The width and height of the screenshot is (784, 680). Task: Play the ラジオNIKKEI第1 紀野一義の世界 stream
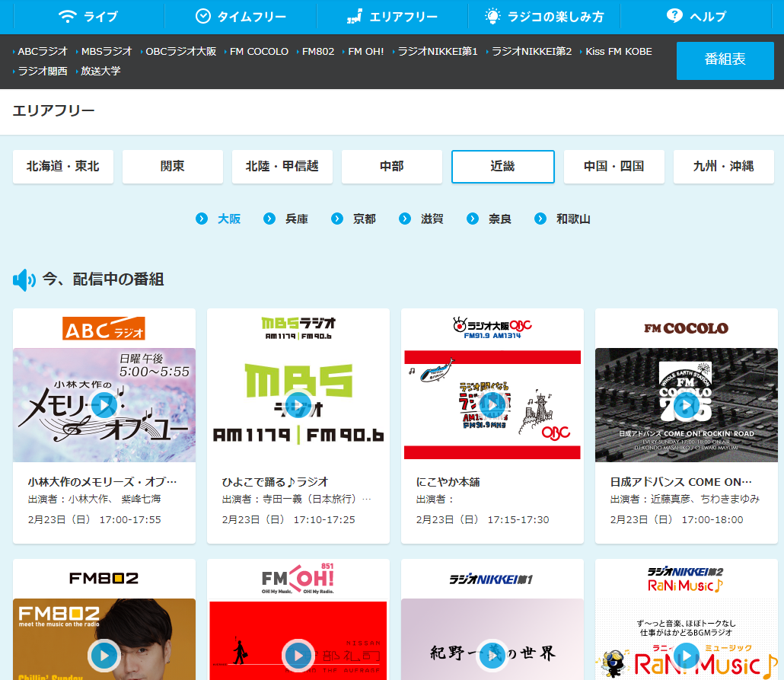coord(492,656)
